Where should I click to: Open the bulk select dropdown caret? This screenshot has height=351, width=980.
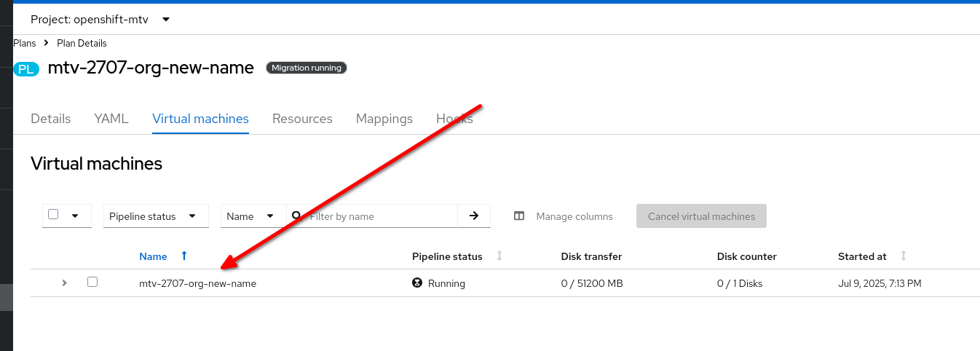[75, 216]
